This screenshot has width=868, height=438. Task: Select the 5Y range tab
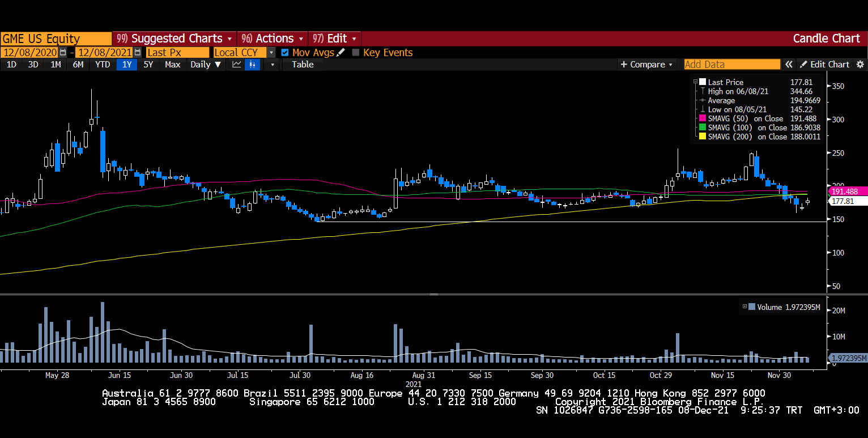pos(148,65)
